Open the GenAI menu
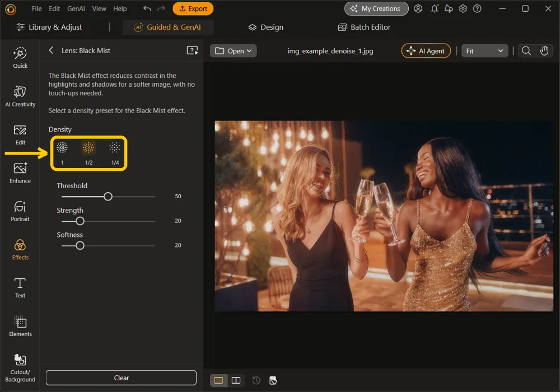 click(x=76, y=8)
